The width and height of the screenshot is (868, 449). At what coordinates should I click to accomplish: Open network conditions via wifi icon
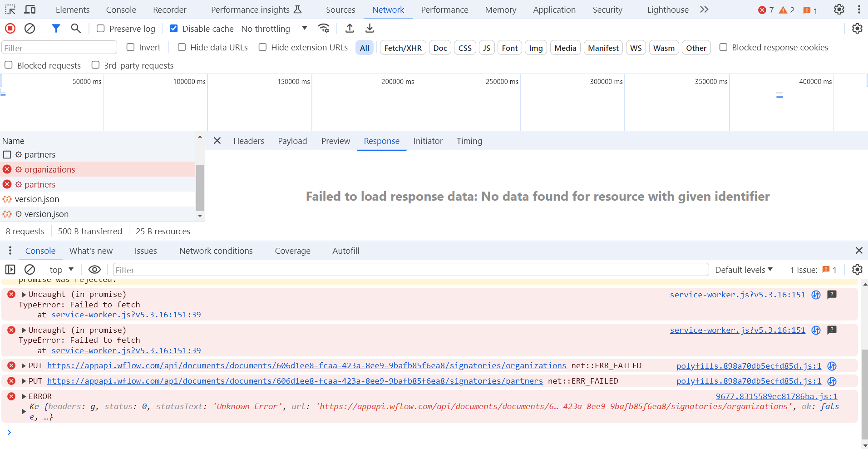tap(323, 28)
